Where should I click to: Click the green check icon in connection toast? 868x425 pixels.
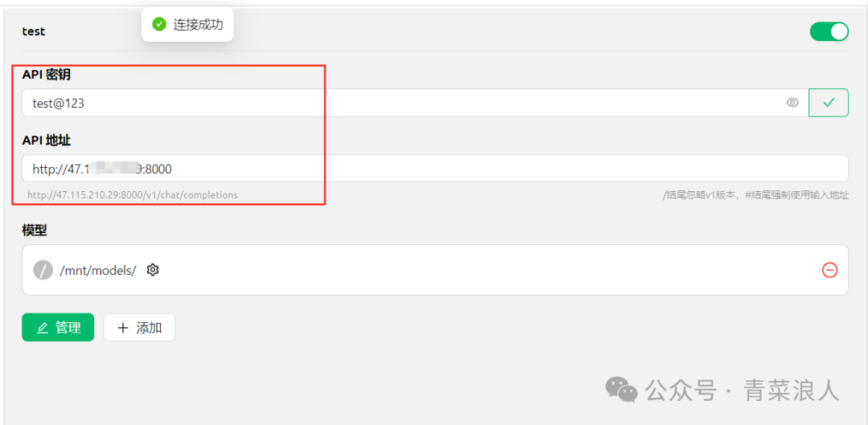pyautogui.click(x=159, y=24)
